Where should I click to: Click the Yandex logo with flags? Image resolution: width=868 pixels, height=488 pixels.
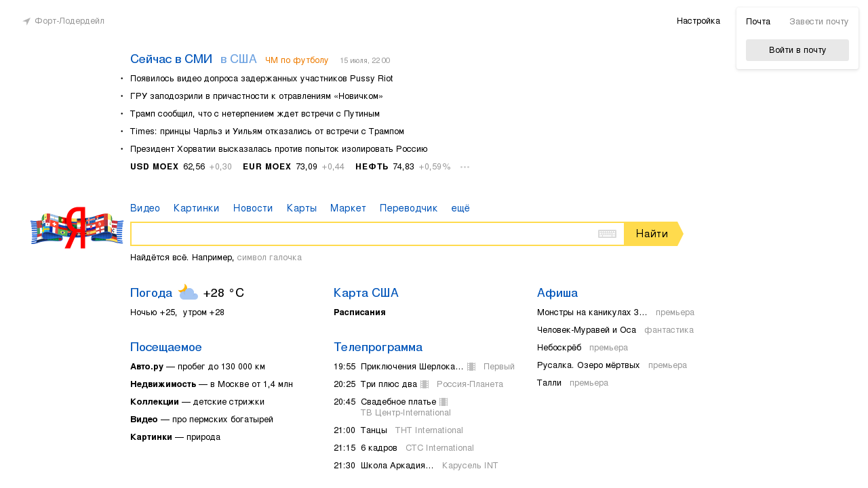tap(77, 228)
